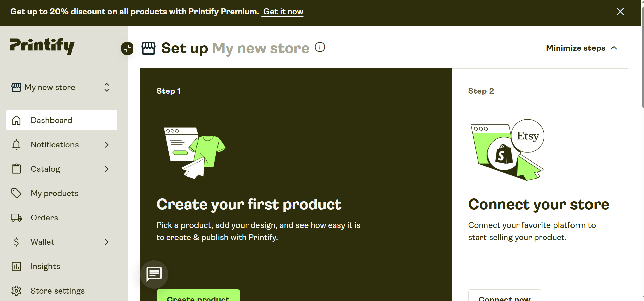
Task: Click the add store icon near the heading
Action: pos(127,48)
